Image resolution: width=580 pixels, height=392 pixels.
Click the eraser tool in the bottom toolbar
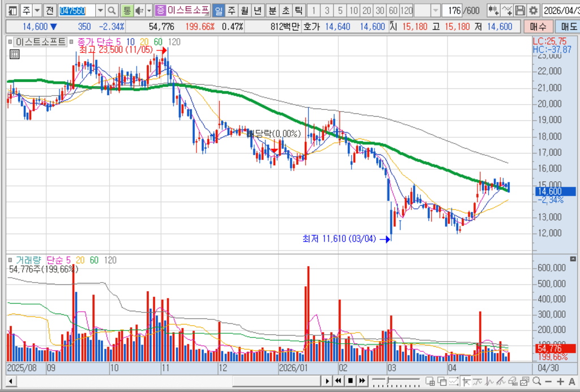[x=513, y=381]
